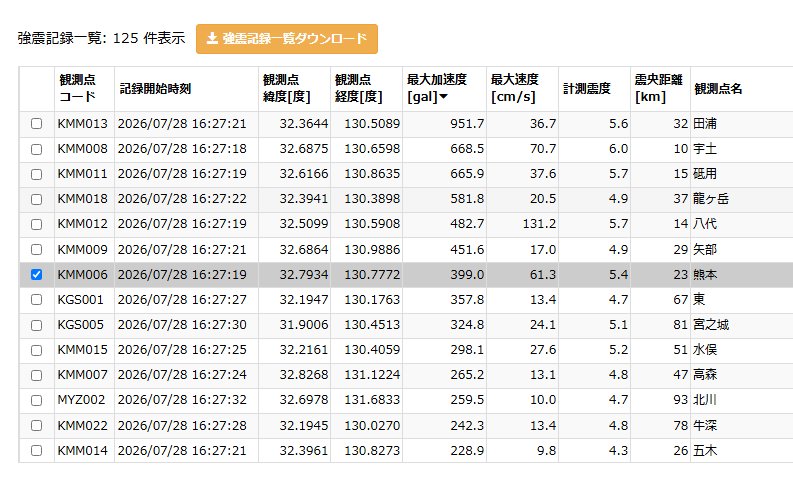Viewport: 793px width, 493px height.
Task: Check the KMM009 row checkbox
Action: tap(36, 250)
